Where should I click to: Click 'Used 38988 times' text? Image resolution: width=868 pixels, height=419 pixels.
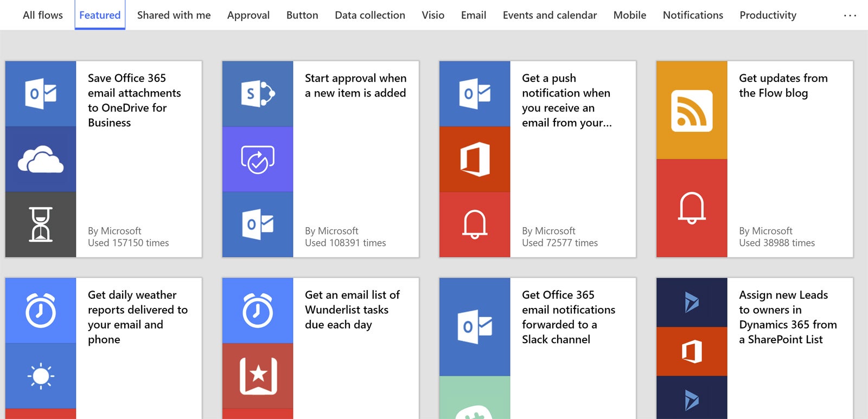point(777,243)
